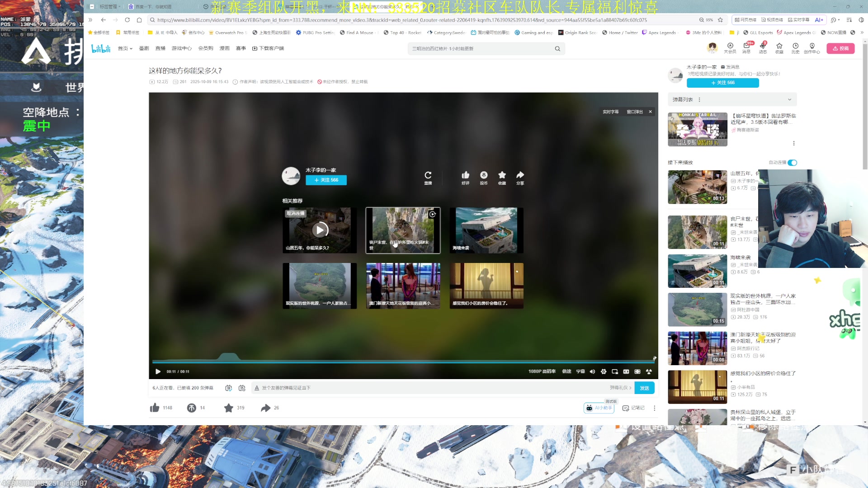Click the favorite star icon below the video
This screenshot has width=868, height=488.
pyautogui.click(x=229, y=408)
